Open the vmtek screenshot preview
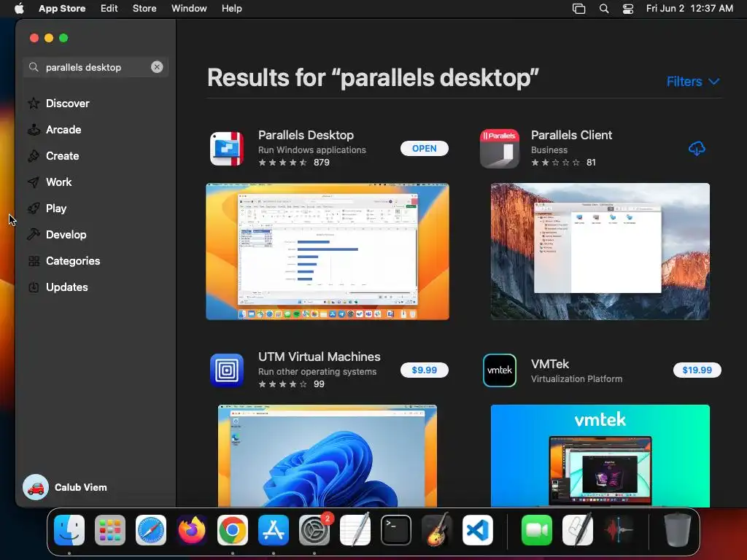The height and width of the screenshot is (560, 747). [600, 456]
